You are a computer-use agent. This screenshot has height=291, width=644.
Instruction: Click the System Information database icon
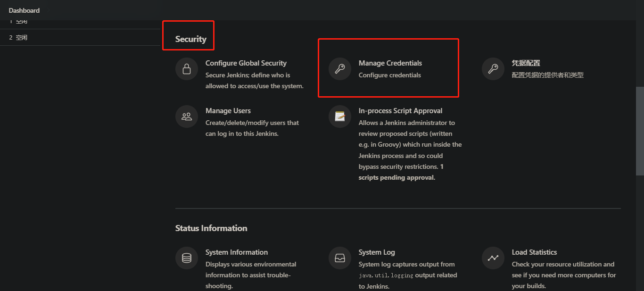click(x=187, y=258)
